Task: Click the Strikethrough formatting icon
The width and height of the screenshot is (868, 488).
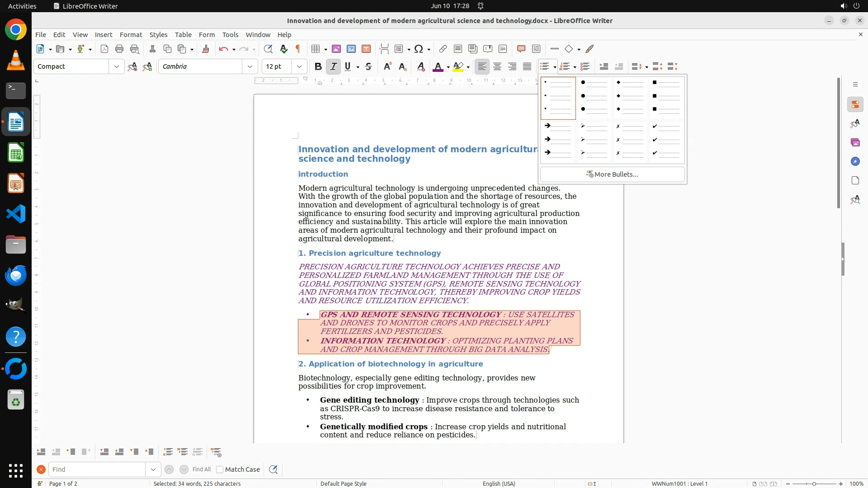Action: 368,66
